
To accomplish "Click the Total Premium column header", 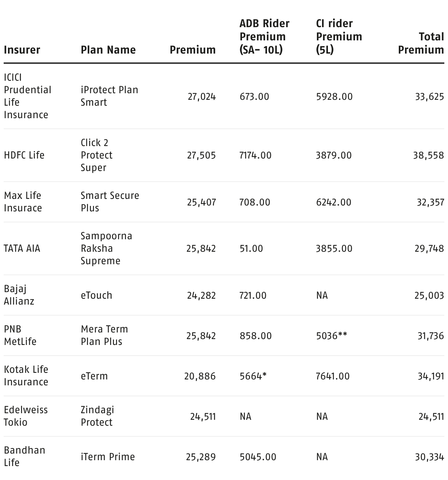I will click(421, 43).
